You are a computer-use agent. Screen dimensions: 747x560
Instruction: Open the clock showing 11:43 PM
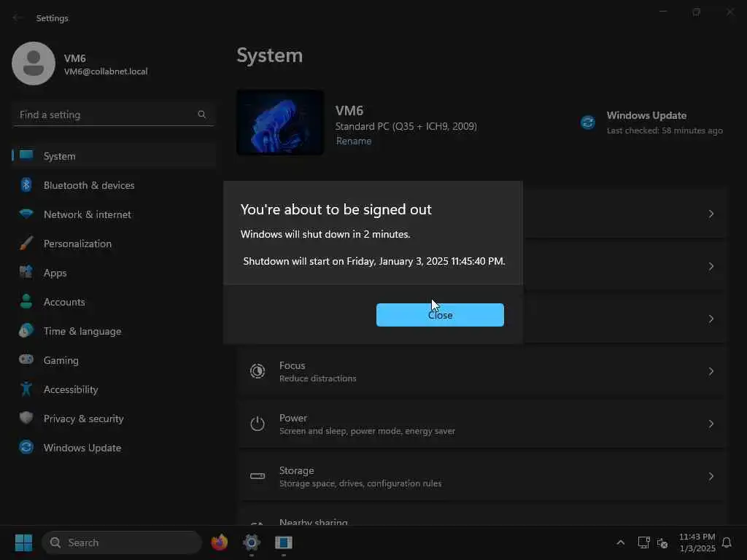coord(697,542)
